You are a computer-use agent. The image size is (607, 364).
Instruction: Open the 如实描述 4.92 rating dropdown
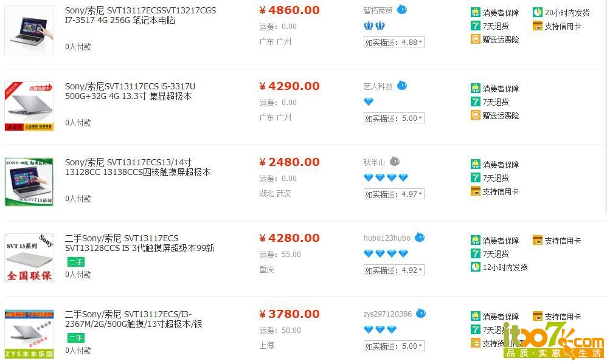394,270
